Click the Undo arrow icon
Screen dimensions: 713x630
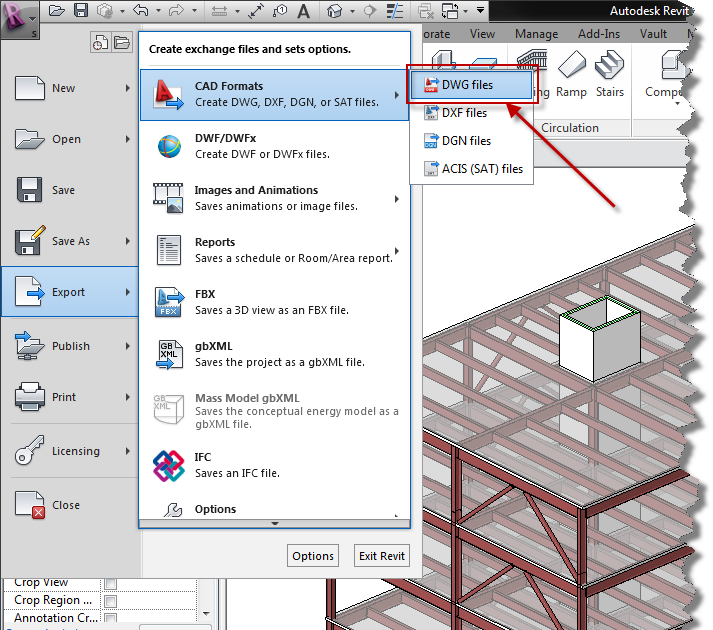pyautogui.click(x=141, y=10)
